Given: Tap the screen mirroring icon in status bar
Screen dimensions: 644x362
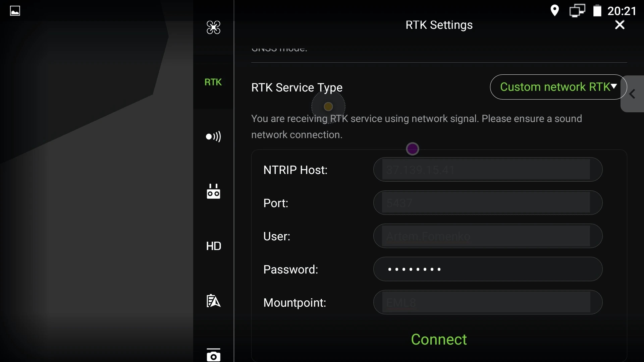Looking at the screenshot, I should tap(577, 10).
